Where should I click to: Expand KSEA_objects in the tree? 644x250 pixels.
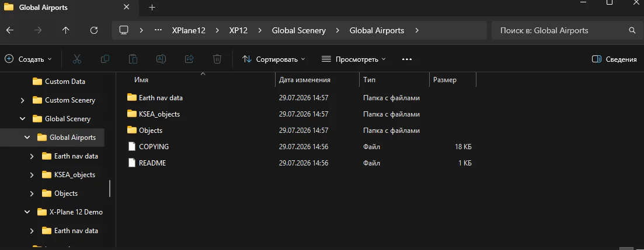point(32,175)
